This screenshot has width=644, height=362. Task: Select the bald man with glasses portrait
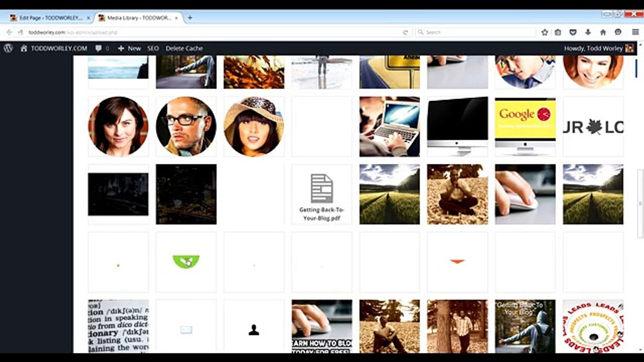click(x=186, y=127)
